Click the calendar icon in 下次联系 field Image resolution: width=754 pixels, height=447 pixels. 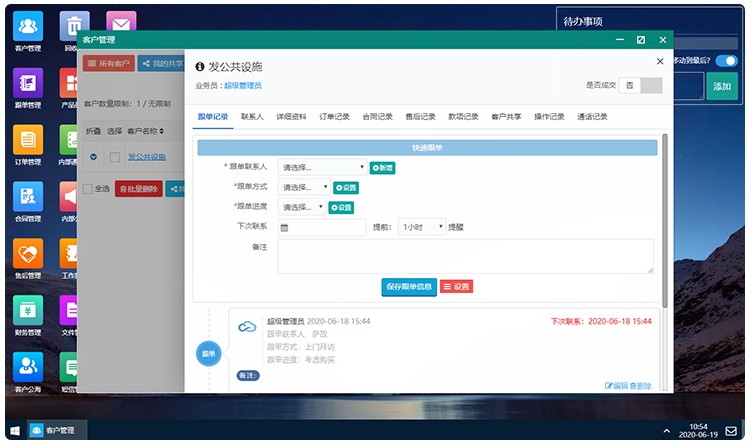[x=284, y=228]
